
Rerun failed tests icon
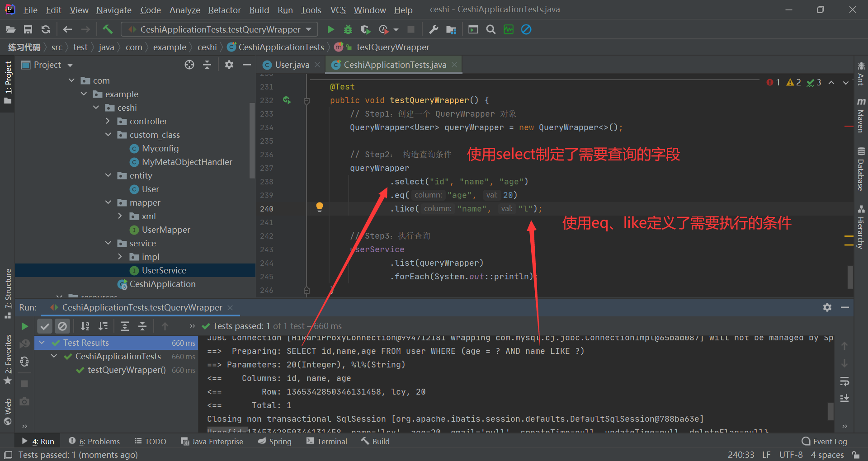25,344
